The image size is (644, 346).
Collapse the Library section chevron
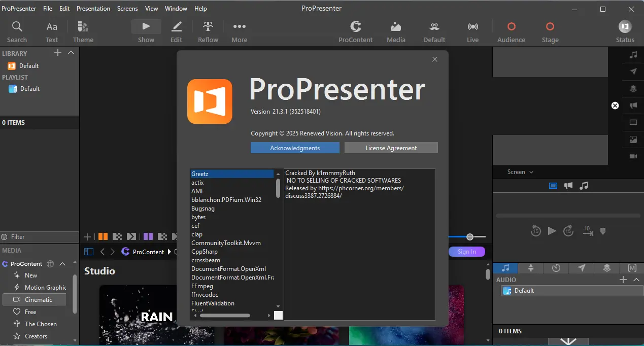[71, 53]
